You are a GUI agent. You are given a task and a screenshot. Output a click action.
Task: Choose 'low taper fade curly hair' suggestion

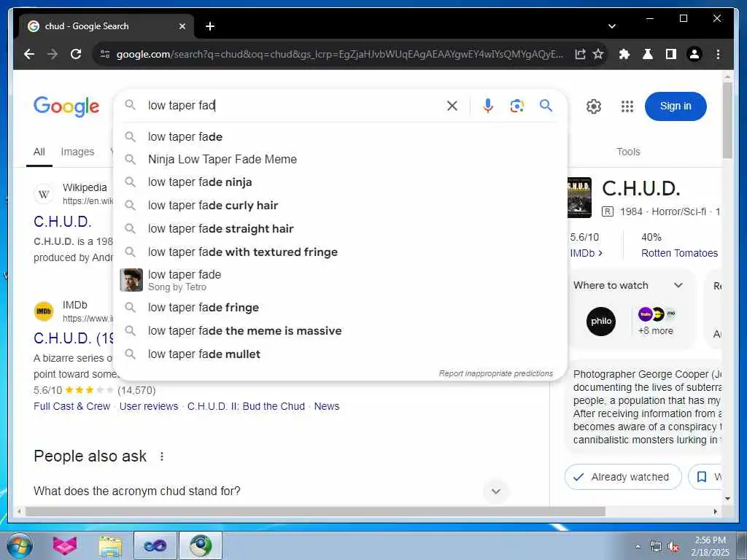click(340, 205)
